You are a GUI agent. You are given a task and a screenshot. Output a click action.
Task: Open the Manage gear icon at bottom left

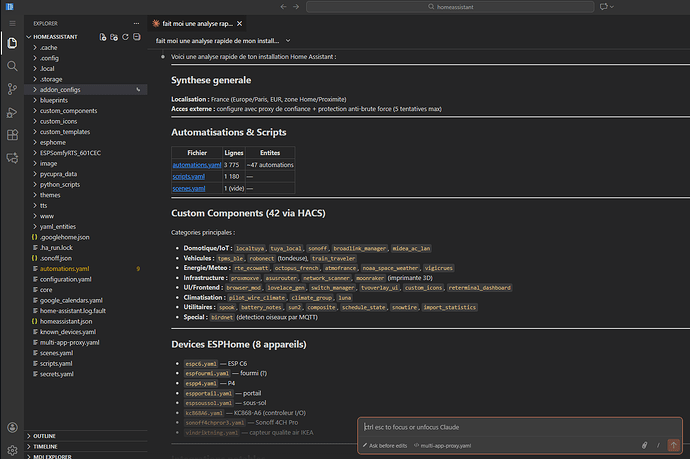(x=12, y=450)
